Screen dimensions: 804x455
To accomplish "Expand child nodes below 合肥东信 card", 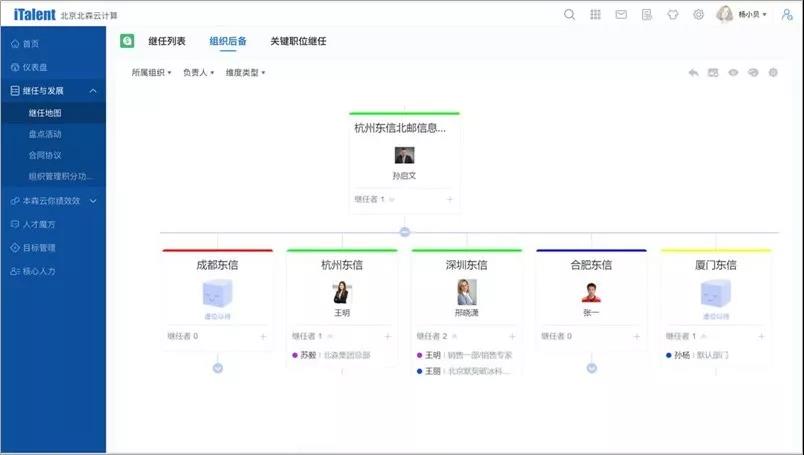I will (592, 368).
